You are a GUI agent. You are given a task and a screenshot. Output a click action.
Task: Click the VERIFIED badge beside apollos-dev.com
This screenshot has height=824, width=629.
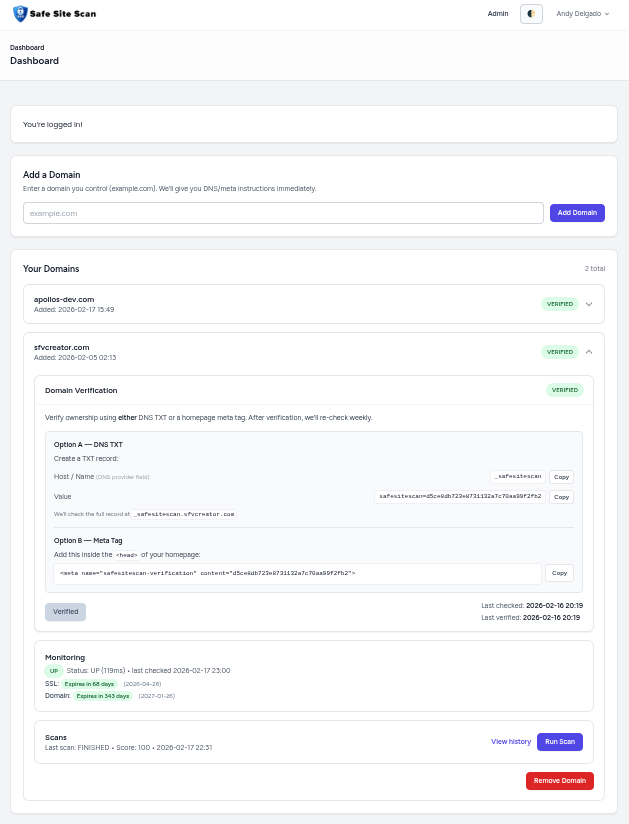(x=559, y=304)
